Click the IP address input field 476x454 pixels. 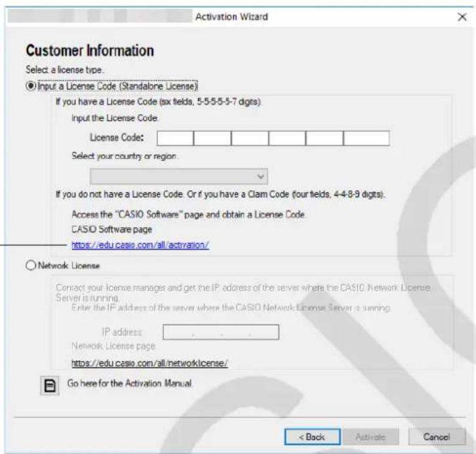[x=221, y=332]
